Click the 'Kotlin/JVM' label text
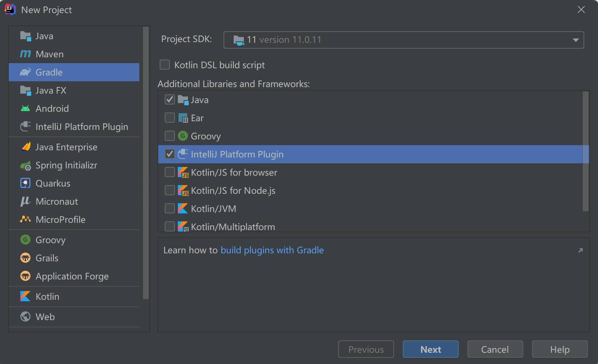 [x=213, y=209]
